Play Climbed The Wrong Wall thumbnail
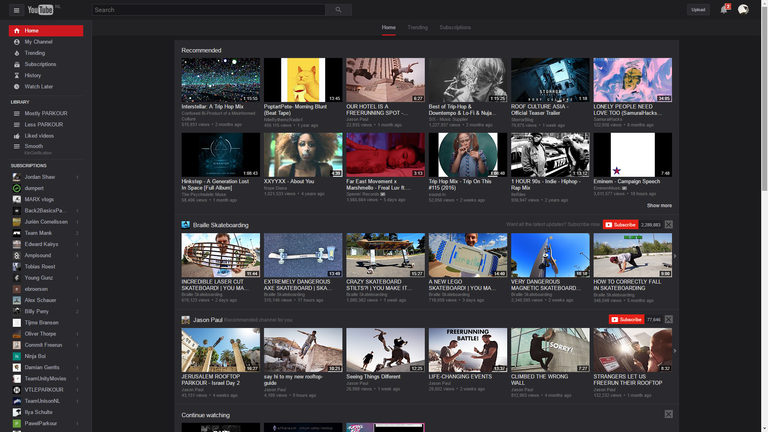 (550, 350)
